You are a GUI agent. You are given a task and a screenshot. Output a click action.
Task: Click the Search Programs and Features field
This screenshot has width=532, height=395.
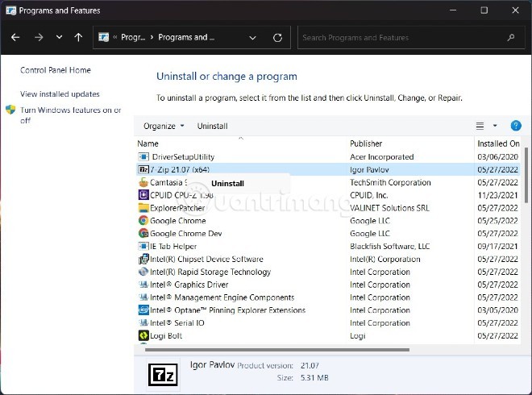coord(399,37)
